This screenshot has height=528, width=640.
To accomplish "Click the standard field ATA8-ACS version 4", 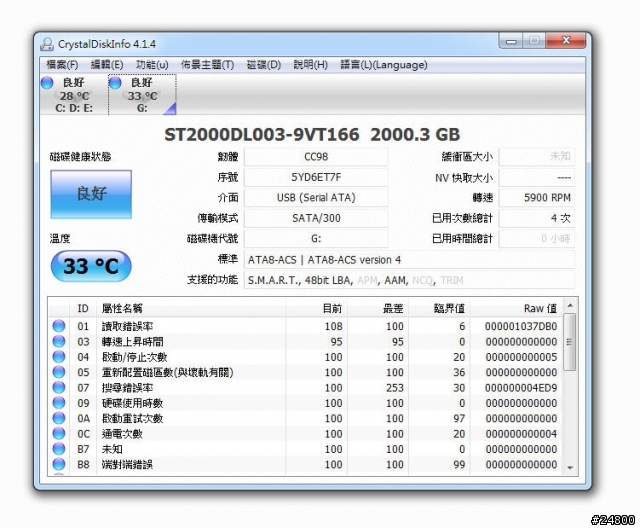I will [x=409, y=260].
